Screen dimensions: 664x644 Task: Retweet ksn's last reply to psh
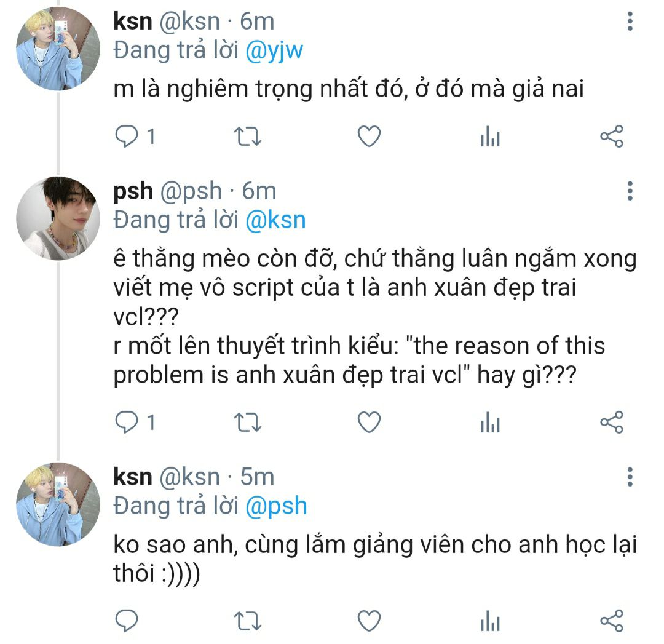(248, 620)
